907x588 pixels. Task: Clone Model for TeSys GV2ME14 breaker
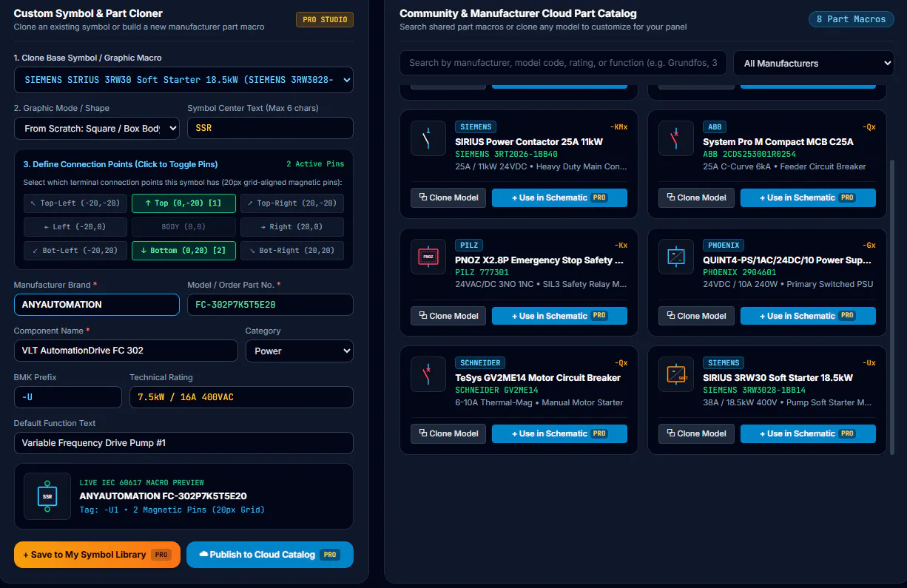click(448, 433)
